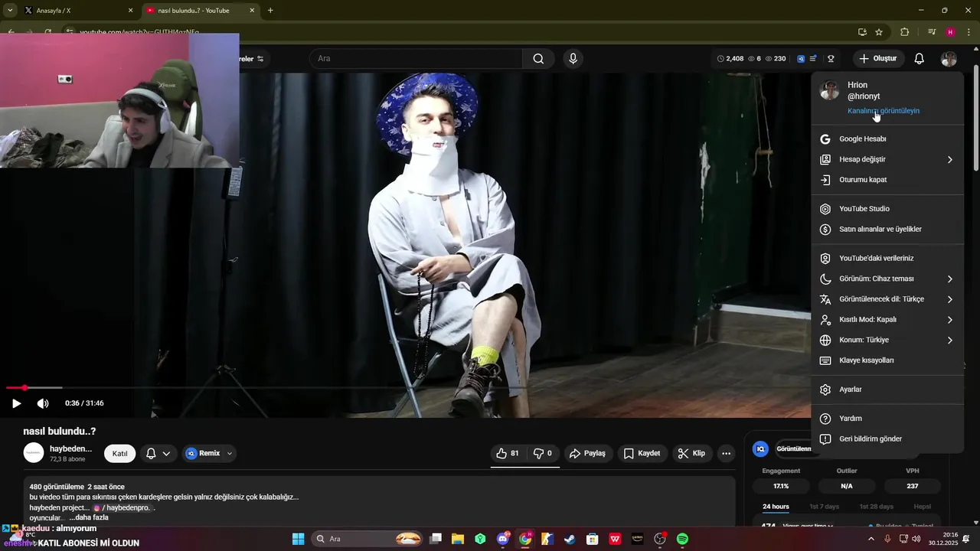Sign out via Oturumu kapat

[887, 180]
